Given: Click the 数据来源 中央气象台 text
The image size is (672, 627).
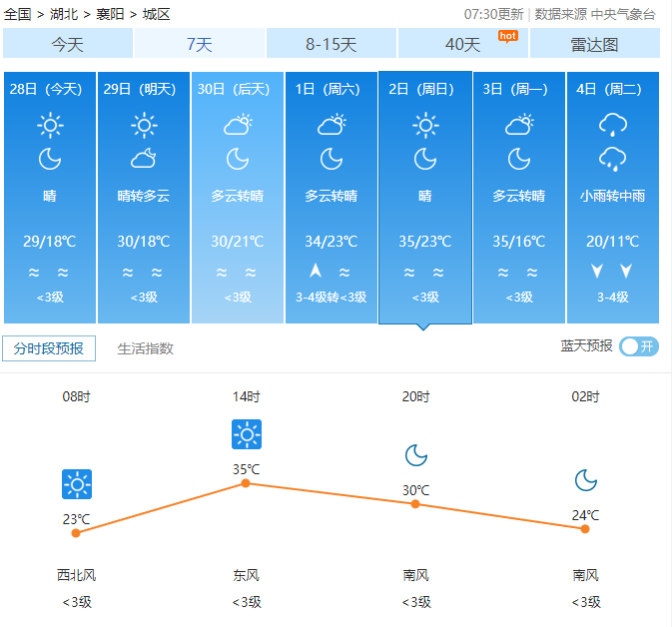Looking at the screenshot, I should [x=595, y=14].
